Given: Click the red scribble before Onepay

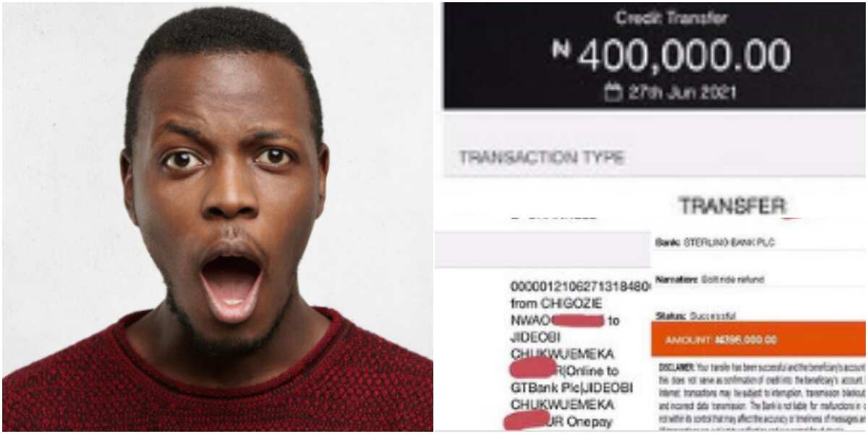Looking at the screenshot, I should pyautogui.click(x=529, y=420).
